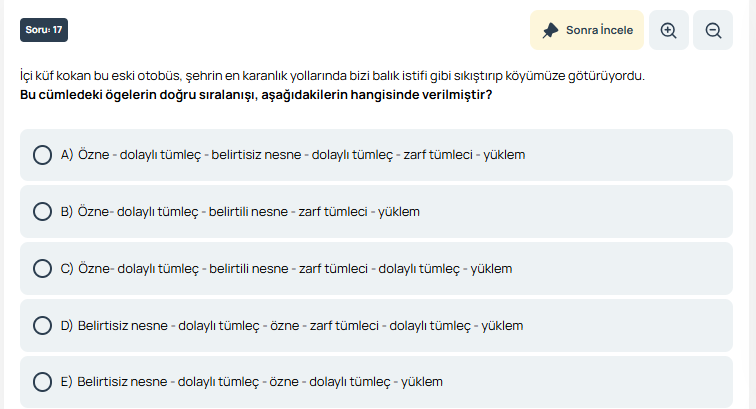The width and height of the screenshot is (756, 409).
Task: Click the pin icon beside Sonra İncele
Action: (550, 30)
